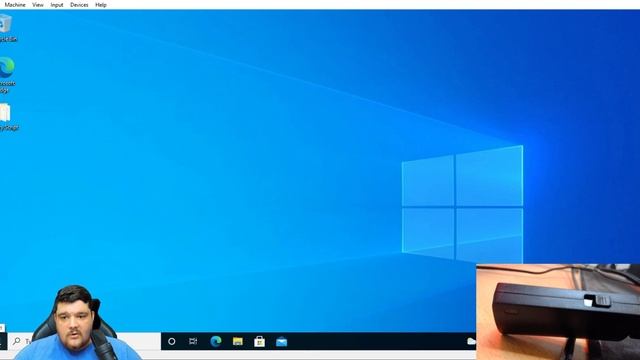
Task: Open the Input menu
Action: 57,5
